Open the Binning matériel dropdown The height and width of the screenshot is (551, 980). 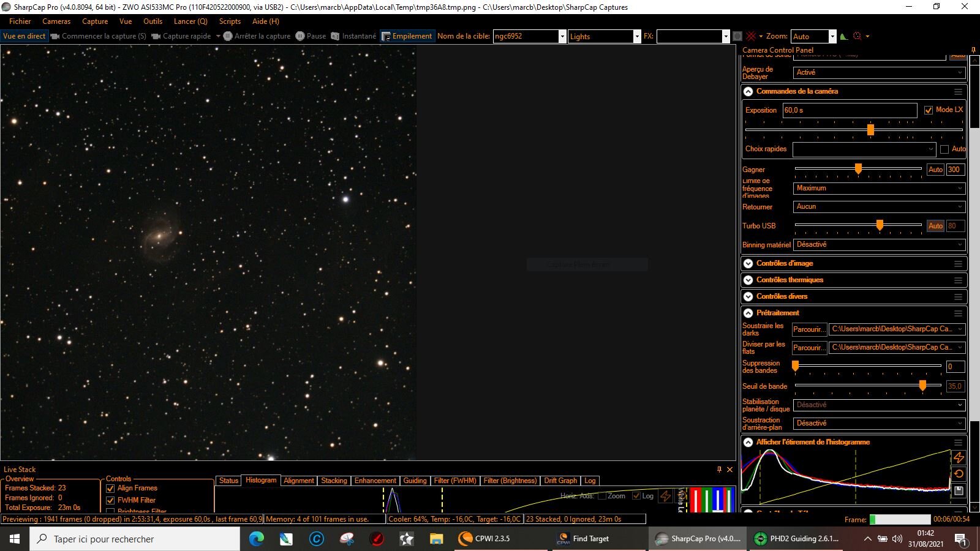pyautogui.click(x=880, y=245)
